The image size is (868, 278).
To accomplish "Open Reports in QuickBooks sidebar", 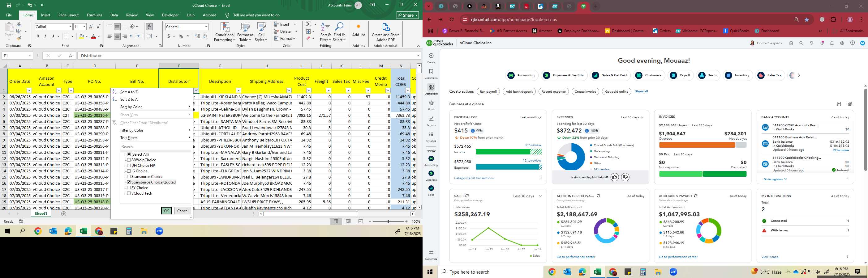I will coord(431,121).
